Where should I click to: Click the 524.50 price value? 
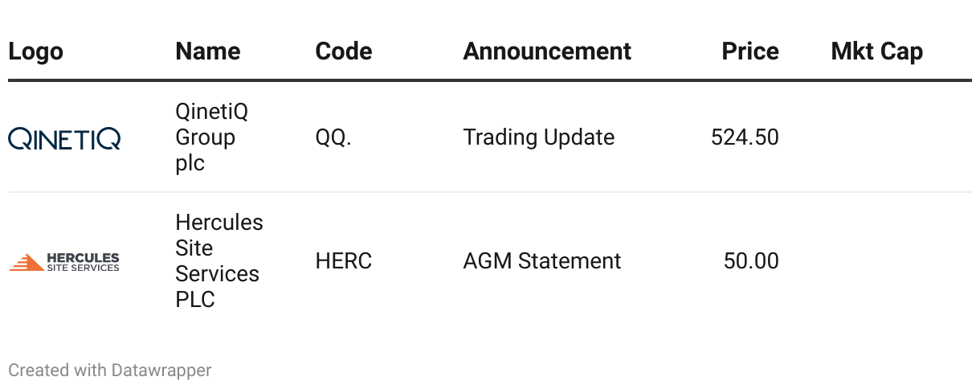(x=745, y=137)
